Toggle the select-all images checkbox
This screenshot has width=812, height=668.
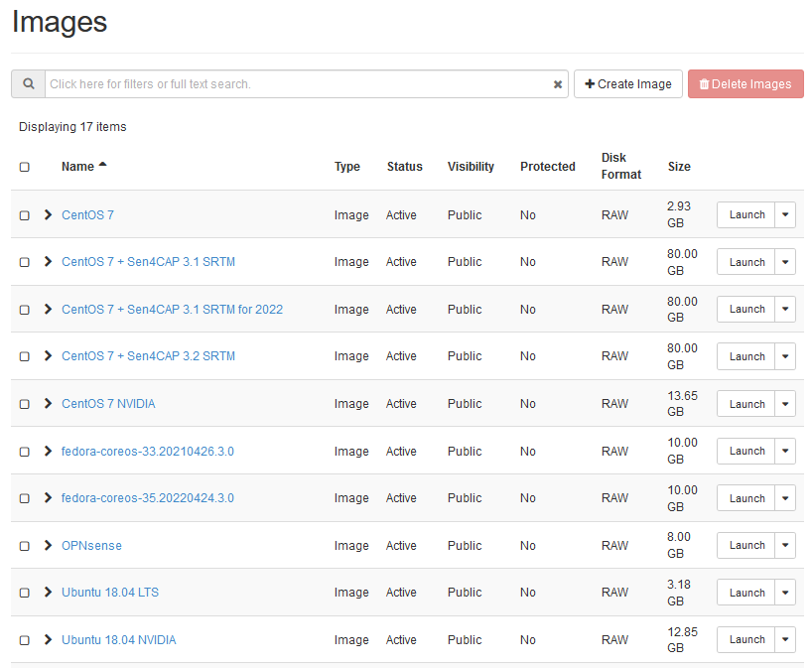[x=25, y=167]
